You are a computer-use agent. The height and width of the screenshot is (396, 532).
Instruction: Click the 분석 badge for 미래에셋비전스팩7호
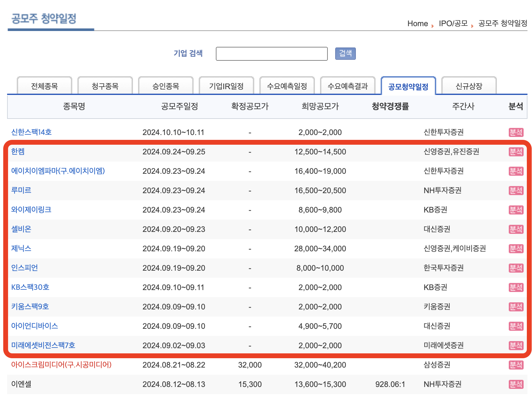coord(516,345)
